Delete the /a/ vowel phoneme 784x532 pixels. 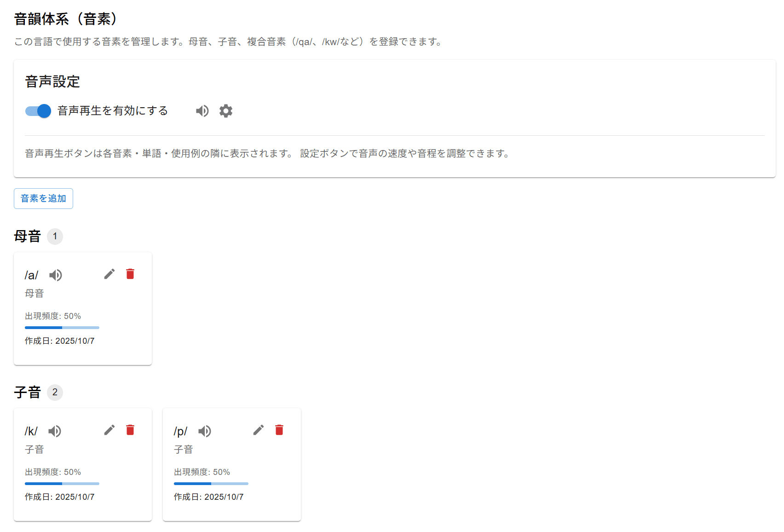coord(130,274)
